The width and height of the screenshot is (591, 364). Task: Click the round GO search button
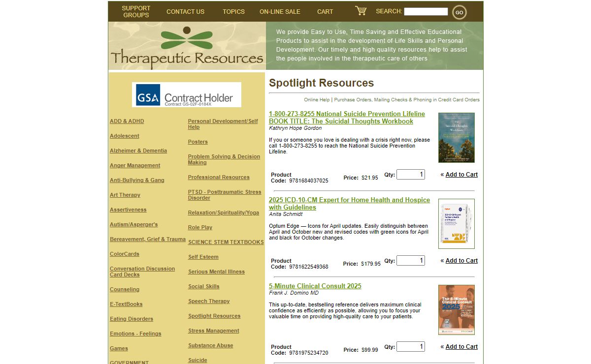459,12
